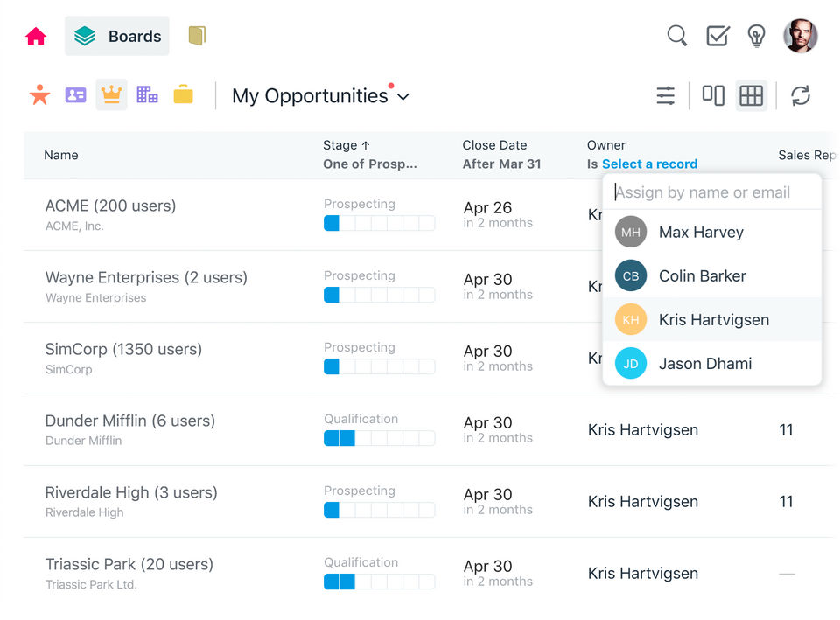840x620 pixels.
Task: Choose Colin Barker from owner list
Action: (x=712, y=275)
